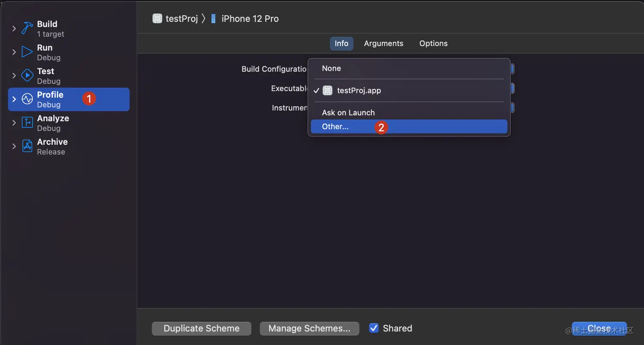The height and width of the screenshot is (345, 644).
Task: Click the Shared label text
Action: pos(397,328)
